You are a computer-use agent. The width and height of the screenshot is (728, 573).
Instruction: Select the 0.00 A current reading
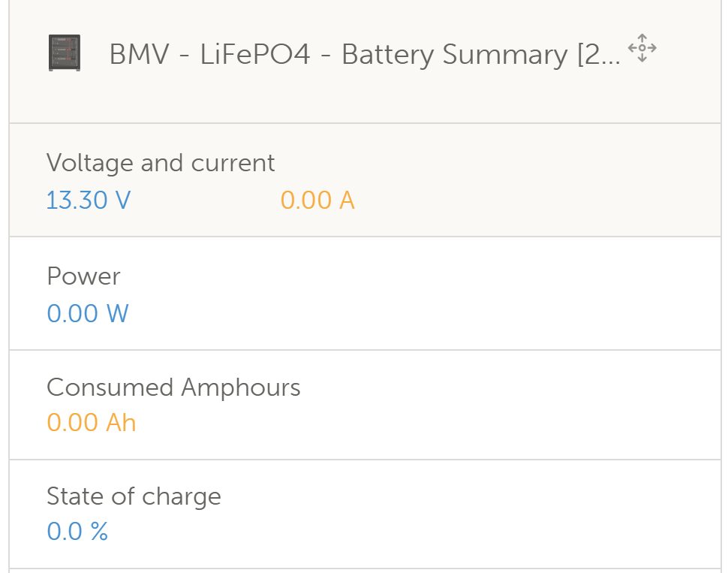pyautogui.click(x=317, y=201)
